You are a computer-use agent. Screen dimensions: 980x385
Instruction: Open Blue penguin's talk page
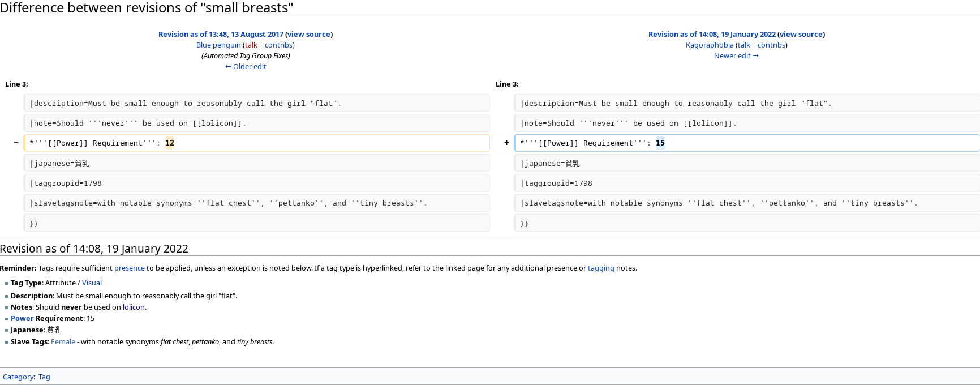tap(251, 45)
